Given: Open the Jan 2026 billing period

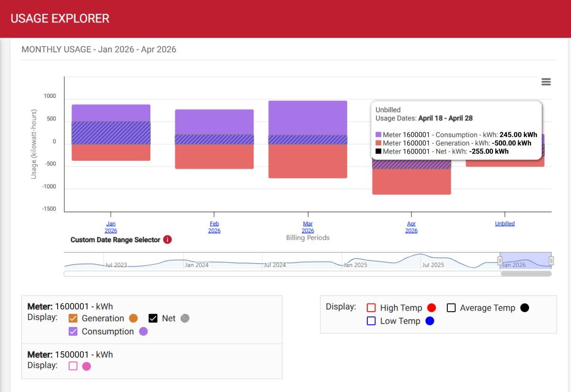Looking at the screenshot, I should pyautogui.click(x=110, y=226).
